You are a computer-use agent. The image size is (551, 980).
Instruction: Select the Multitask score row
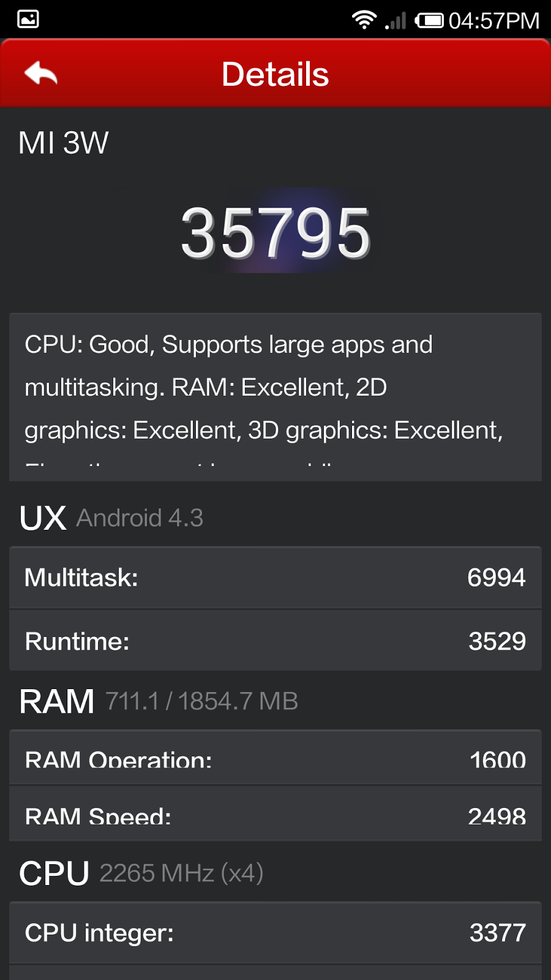[275, 578]
